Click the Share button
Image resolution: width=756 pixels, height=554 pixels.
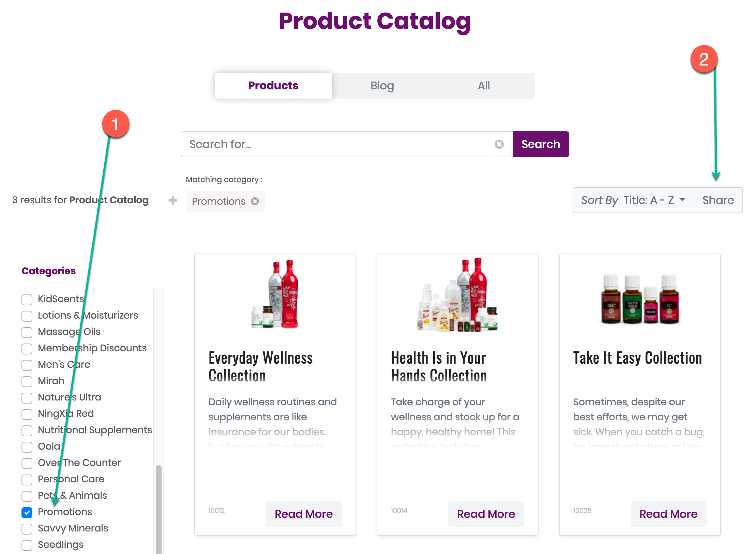click(x=718, y=200)
